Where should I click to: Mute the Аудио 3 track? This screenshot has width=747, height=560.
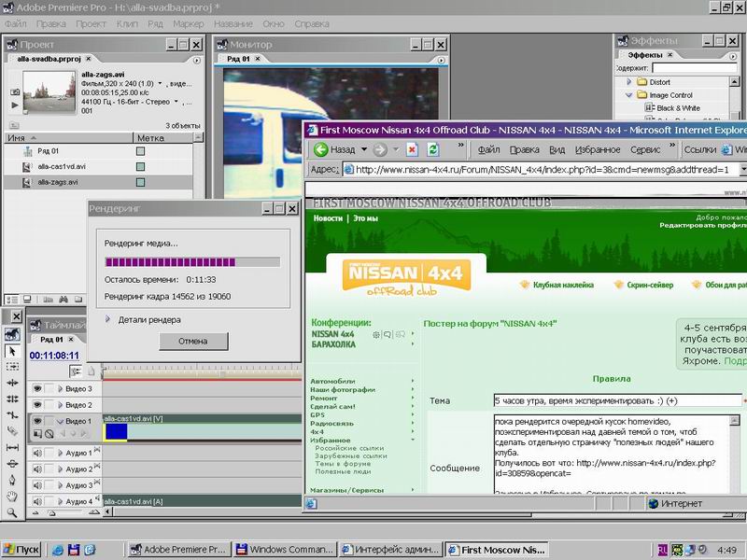tap(37, 485)
